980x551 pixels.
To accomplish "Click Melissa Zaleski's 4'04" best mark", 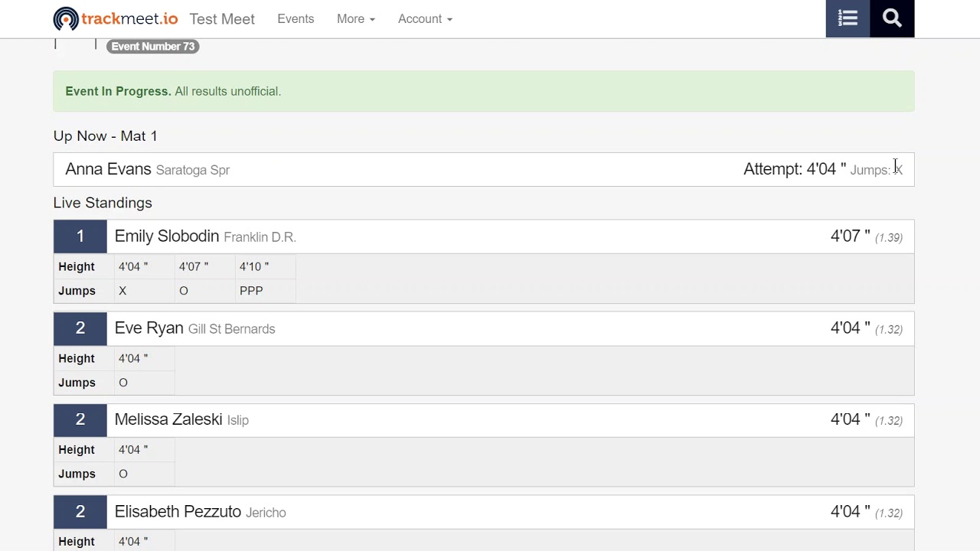I will (851, 419).
